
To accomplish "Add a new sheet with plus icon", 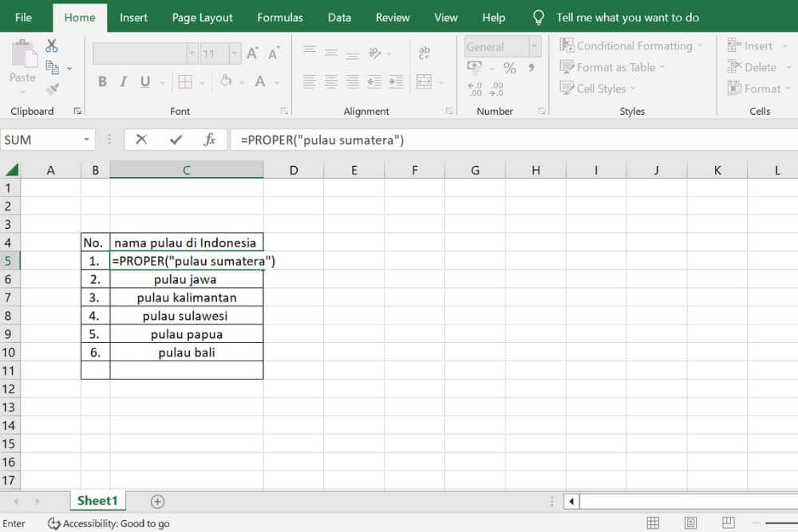I will pyautogui.click(x=157, y=502).
